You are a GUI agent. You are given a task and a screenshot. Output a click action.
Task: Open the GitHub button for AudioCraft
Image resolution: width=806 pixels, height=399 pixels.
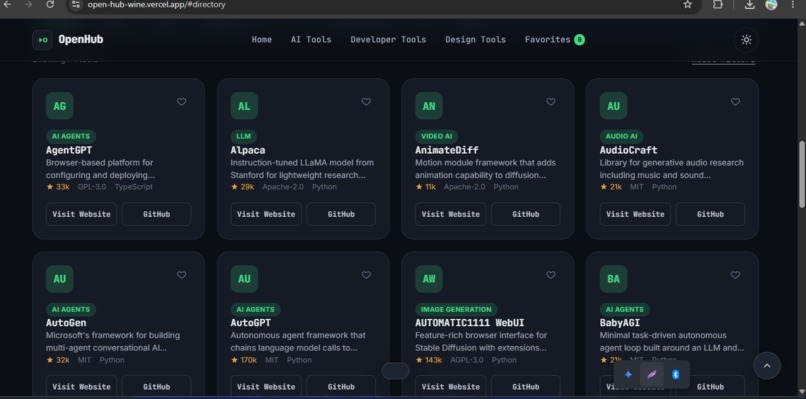tap(710, 214)
